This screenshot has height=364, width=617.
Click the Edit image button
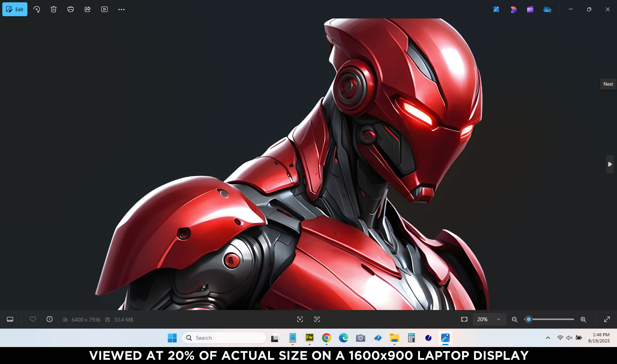(x=15, y=9)
